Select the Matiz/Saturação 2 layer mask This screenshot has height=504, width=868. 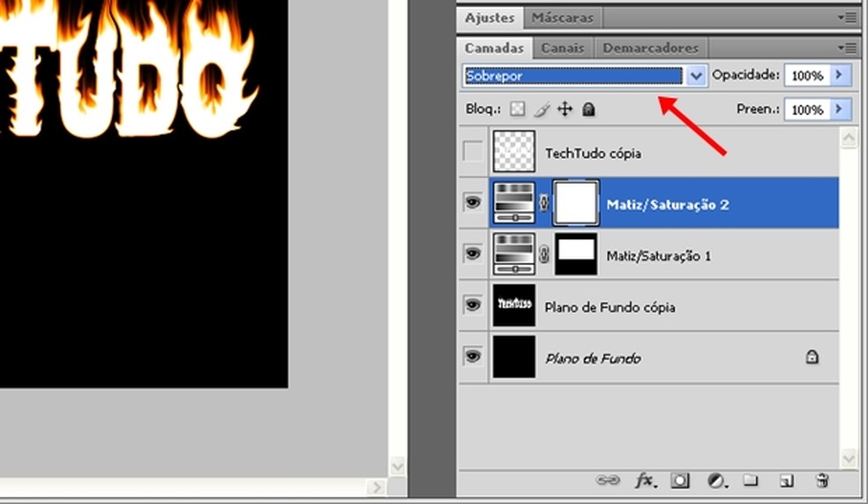point(576,203)
